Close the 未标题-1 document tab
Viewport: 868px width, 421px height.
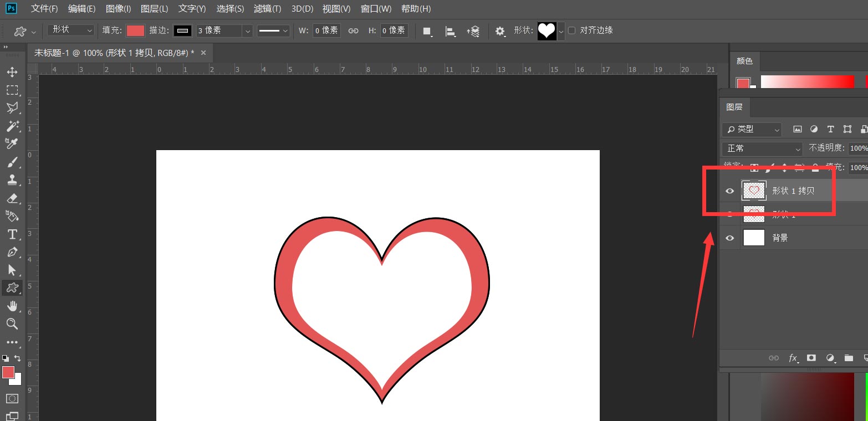point(203,53)
